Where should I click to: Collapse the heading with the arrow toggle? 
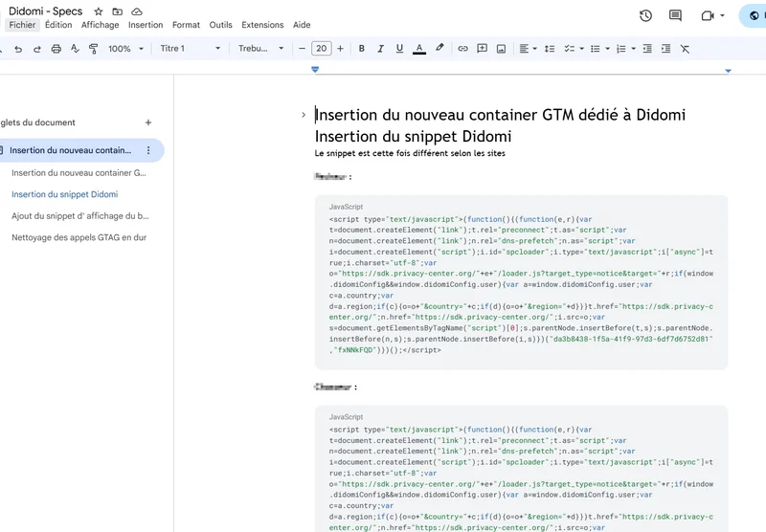click(x=304, y=115)
